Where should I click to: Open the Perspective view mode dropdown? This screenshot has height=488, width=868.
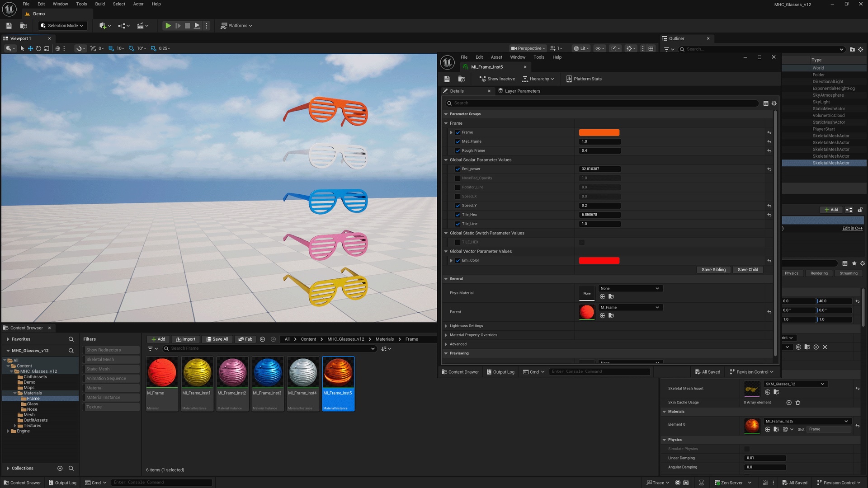pyautogui.click(x=528, y=48)
